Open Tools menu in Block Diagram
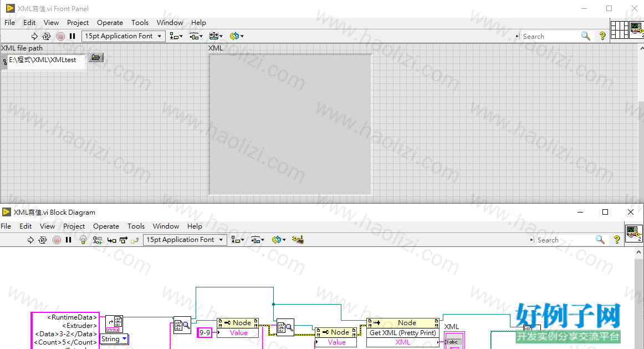This screenshot has width=644, height=349. coord(136,226)
